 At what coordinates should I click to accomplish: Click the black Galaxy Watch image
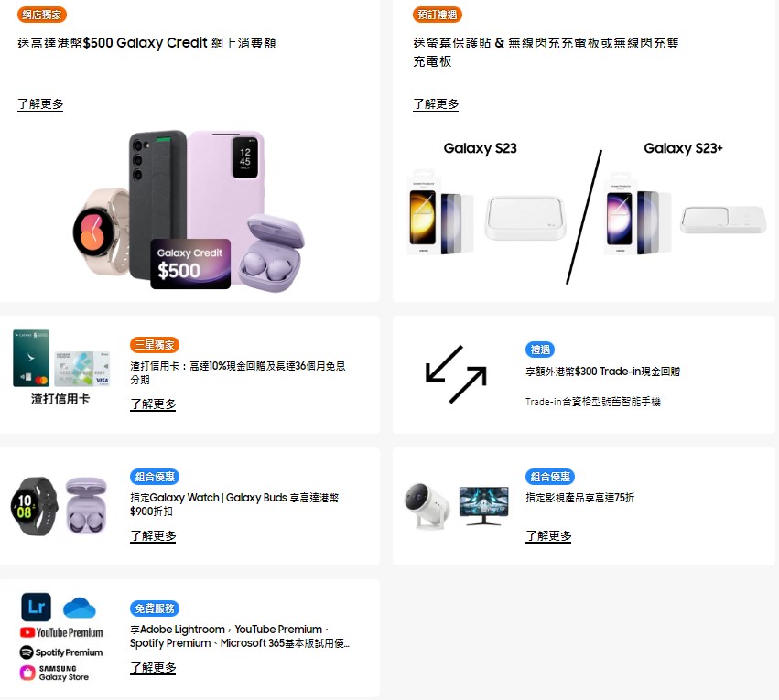pos(34,506)
